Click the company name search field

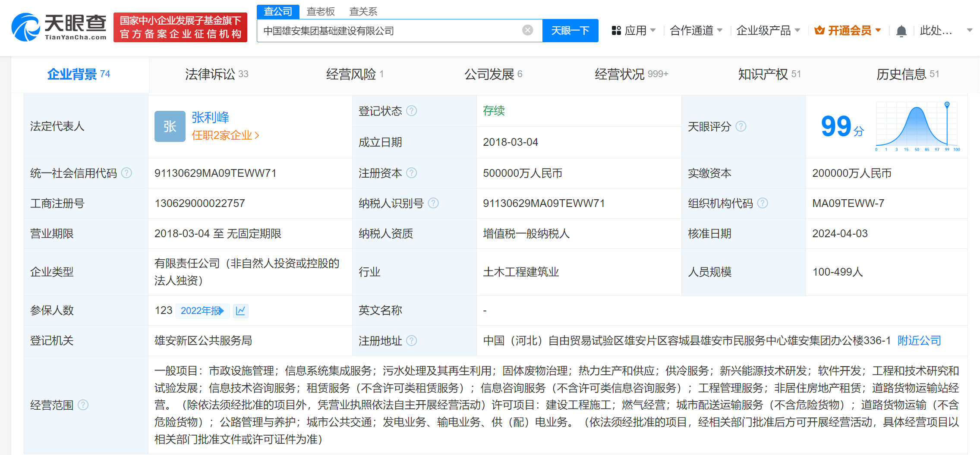(388, 31)
